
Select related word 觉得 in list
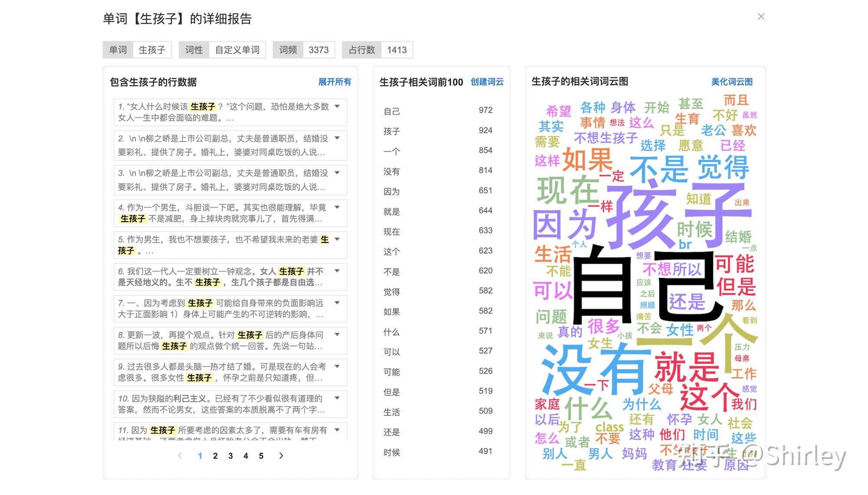[x=391, y=292]
